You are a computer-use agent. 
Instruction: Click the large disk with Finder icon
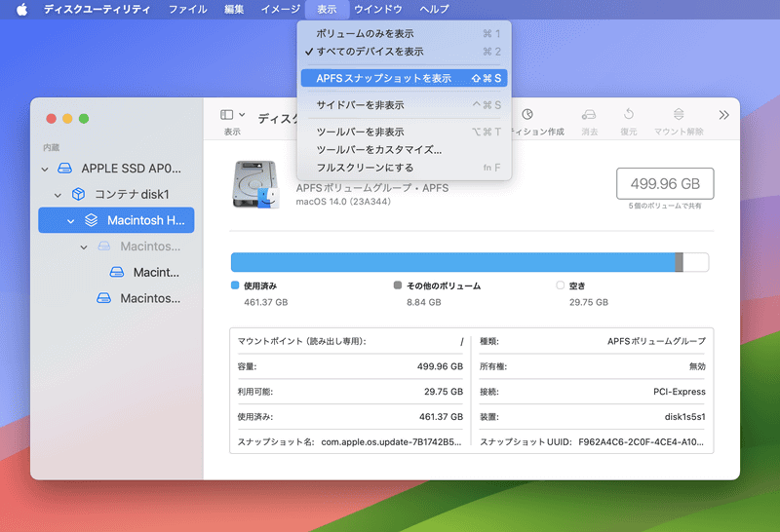click(x=255, y=184)
